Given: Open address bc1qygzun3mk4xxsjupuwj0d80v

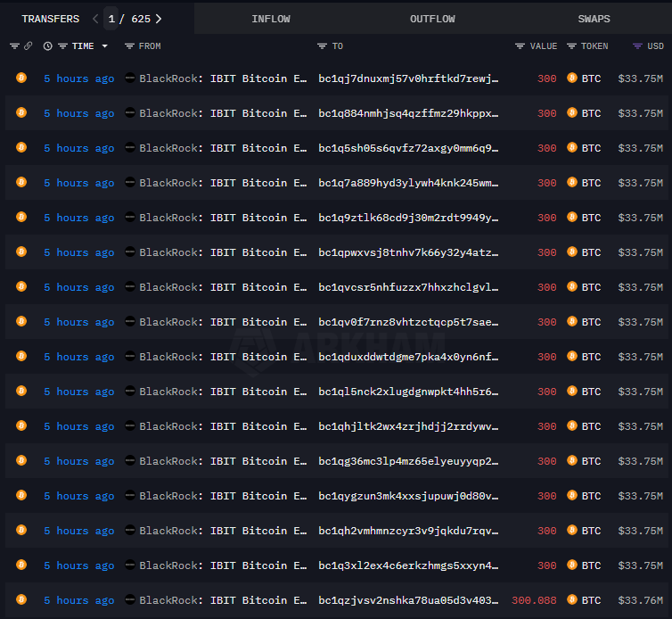Looking at the screenshot, I should [408, 495].
